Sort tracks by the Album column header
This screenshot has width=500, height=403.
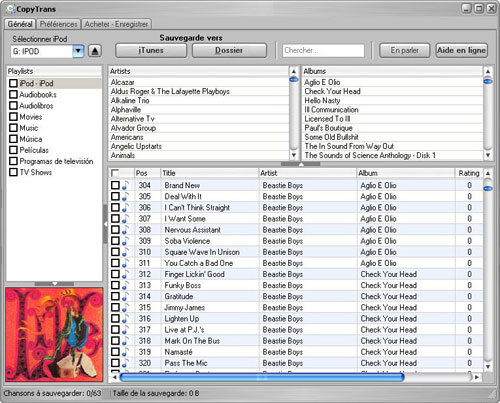[405, 173]
